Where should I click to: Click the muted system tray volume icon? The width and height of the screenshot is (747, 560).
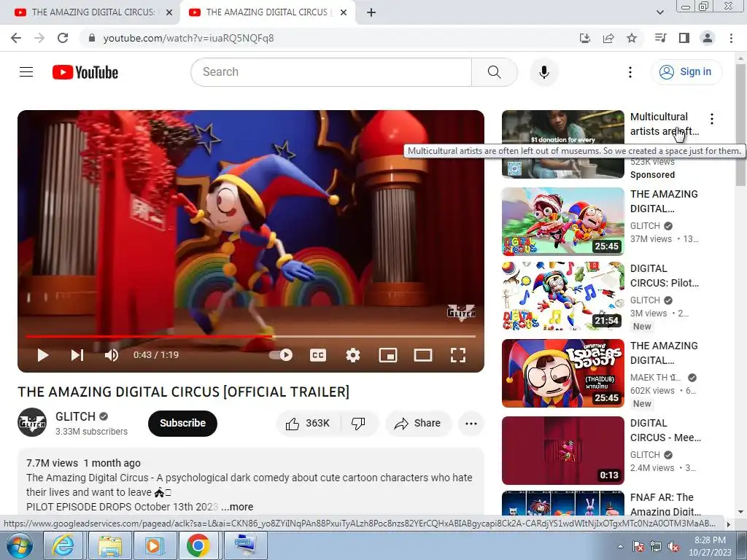coord(673,547)
